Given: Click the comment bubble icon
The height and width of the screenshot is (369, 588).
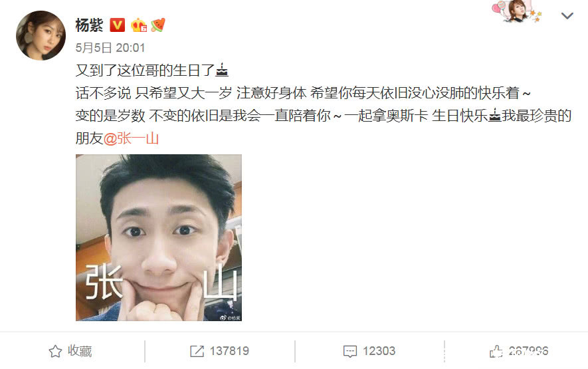Looking at the screenshot, I should coord(350,351).
